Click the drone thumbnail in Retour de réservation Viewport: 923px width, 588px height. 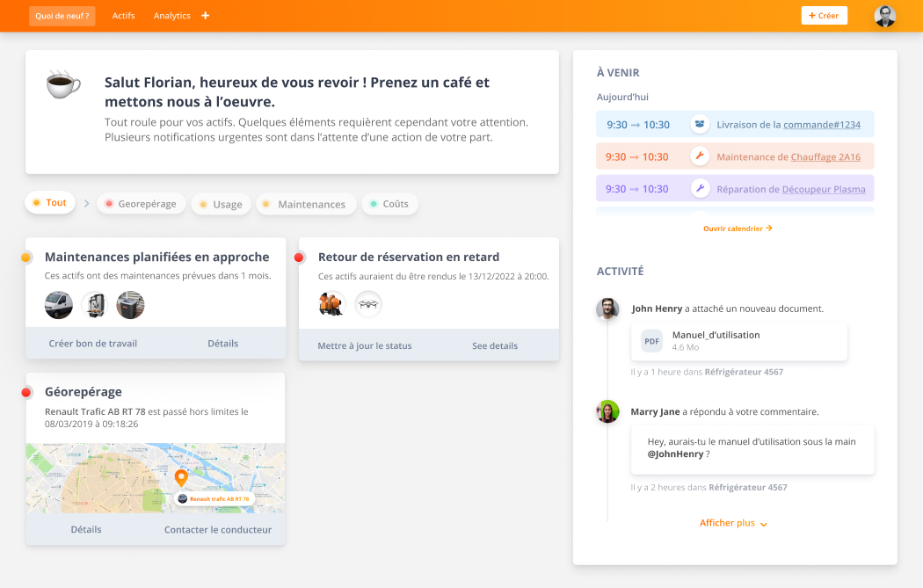[x=368, y=304]
